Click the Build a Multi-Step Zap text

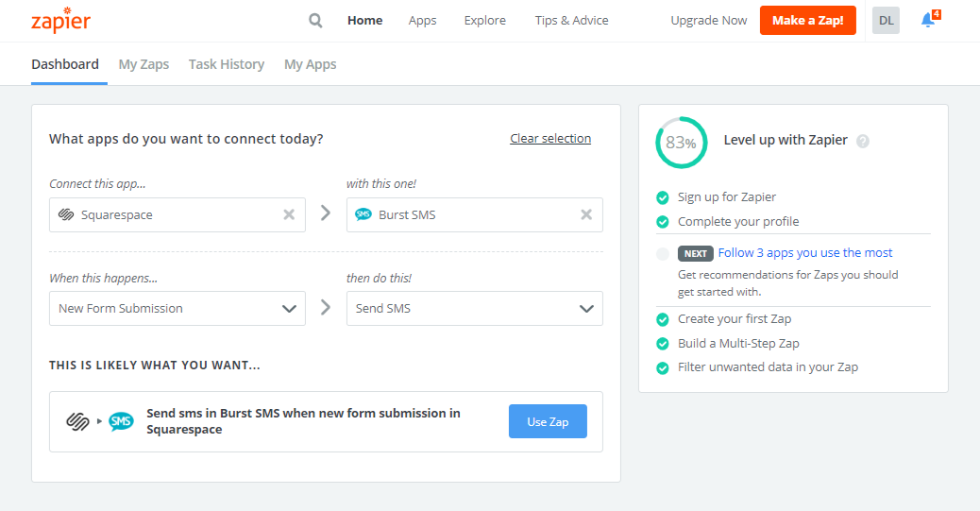coord(738,344)
